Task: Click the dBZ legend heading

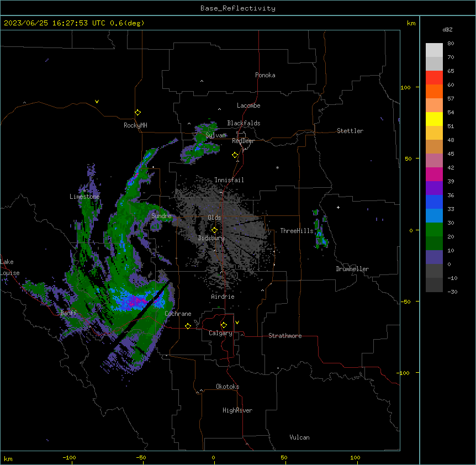Action: 447,30
